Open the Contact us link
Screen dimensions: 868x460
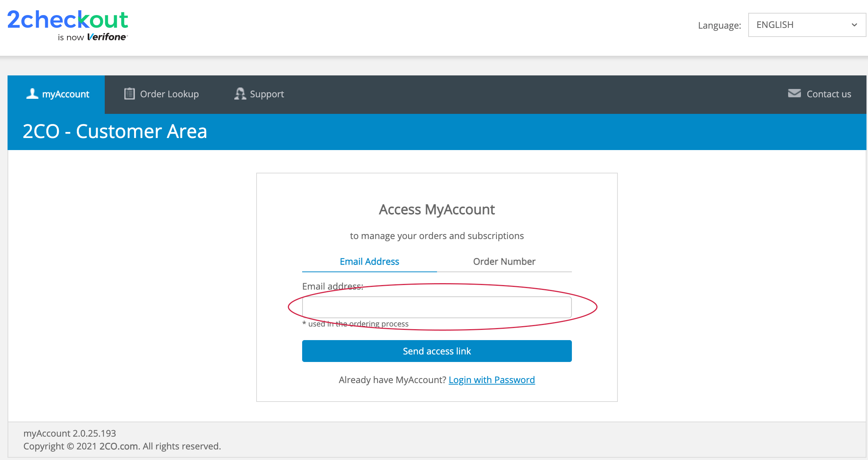coord(829,94)
